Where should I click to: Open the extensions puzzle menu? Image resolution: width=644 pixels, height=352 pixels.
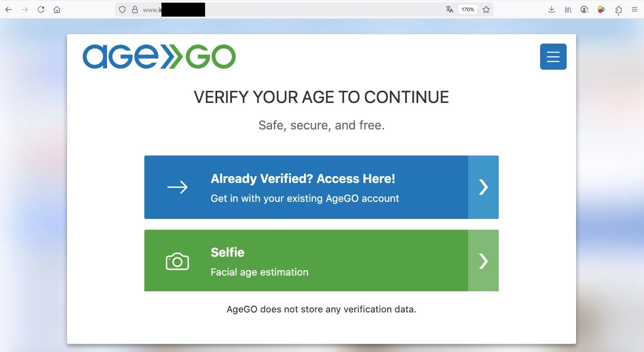pyautogui.click(x=618, y=9)
